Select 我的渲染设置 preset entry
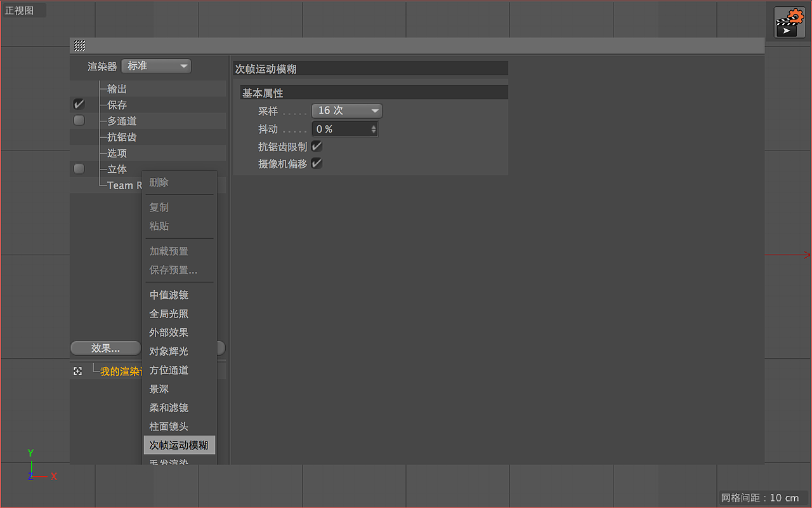 [121, 371]
